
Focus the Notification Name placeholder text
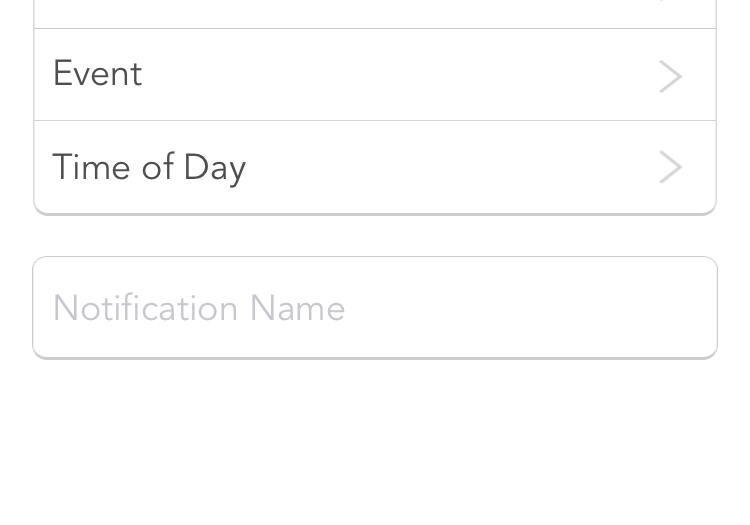(x=199, y=308)
